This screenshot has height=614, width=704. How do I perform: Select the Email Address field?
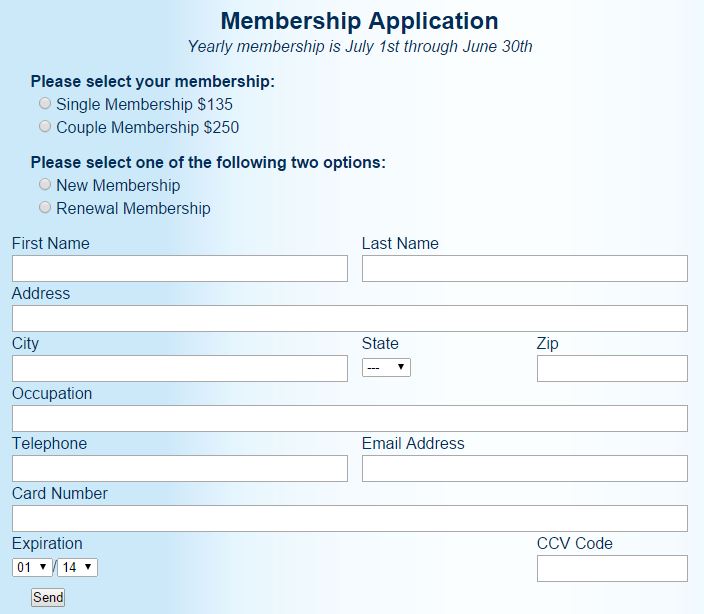(524, 468)
